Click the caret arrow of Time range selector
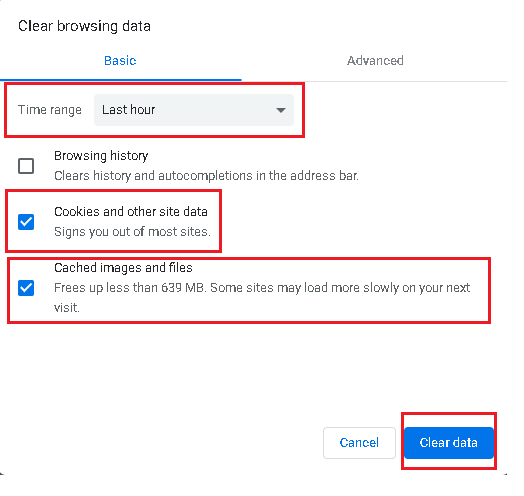Screen dimensions: 524x496 (x=281, y=110)
